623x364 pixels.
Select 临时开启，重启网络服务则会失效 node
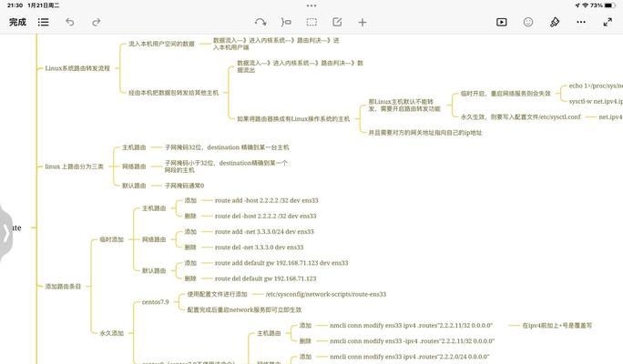click(506, 94)
